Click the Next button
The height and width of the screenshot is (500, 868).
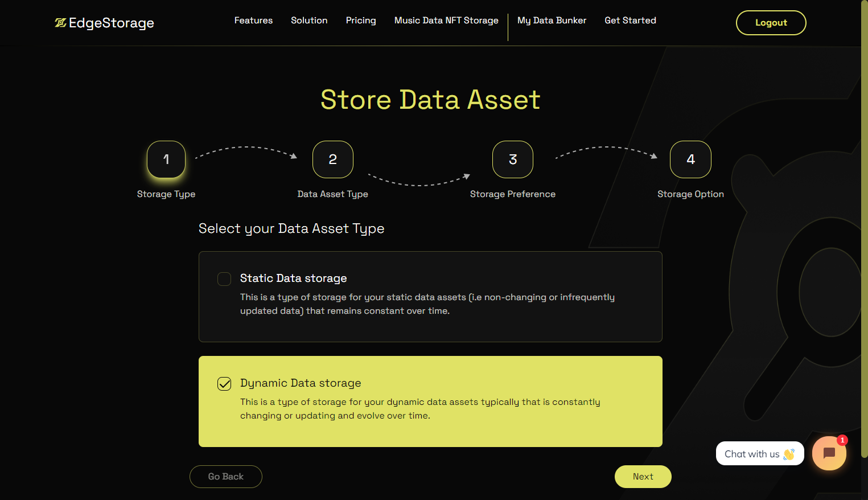[x=643, y=477]
